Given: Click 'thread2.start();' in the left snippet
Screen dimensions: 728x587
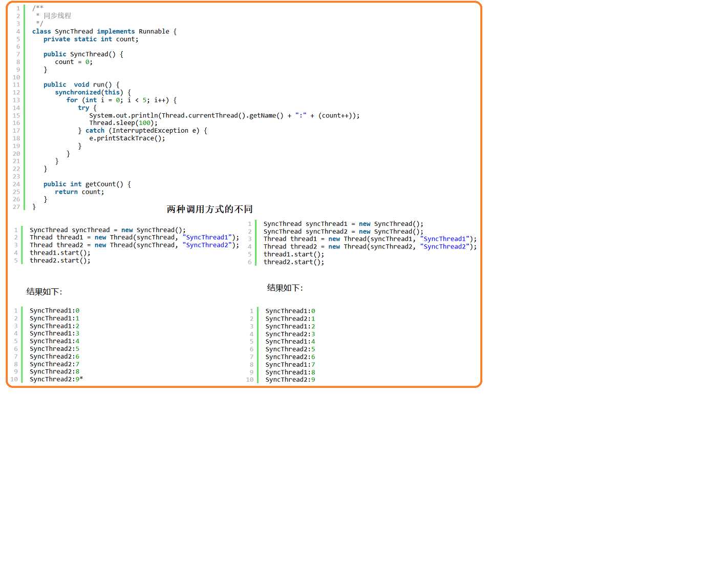Looking at the screenshot, I should pos(60,260).
